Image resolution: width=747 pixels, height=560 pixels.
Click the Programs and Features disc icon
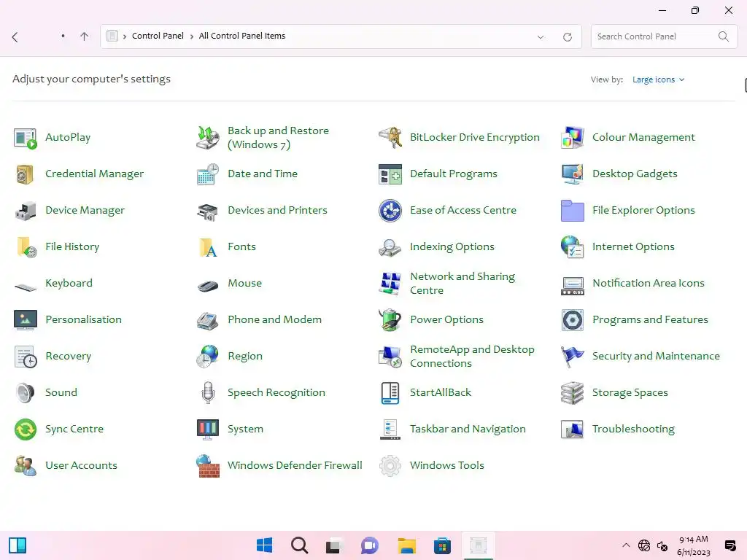572,320
